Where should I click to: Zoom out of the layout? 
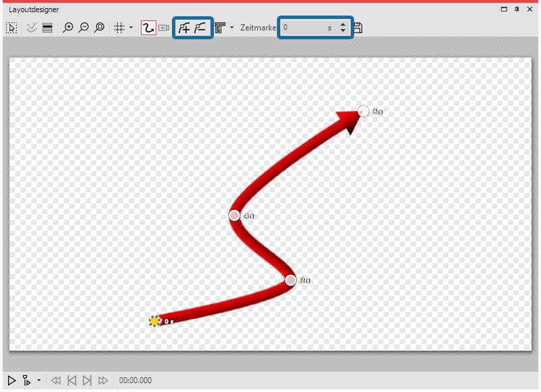click(x=83, y=28)
